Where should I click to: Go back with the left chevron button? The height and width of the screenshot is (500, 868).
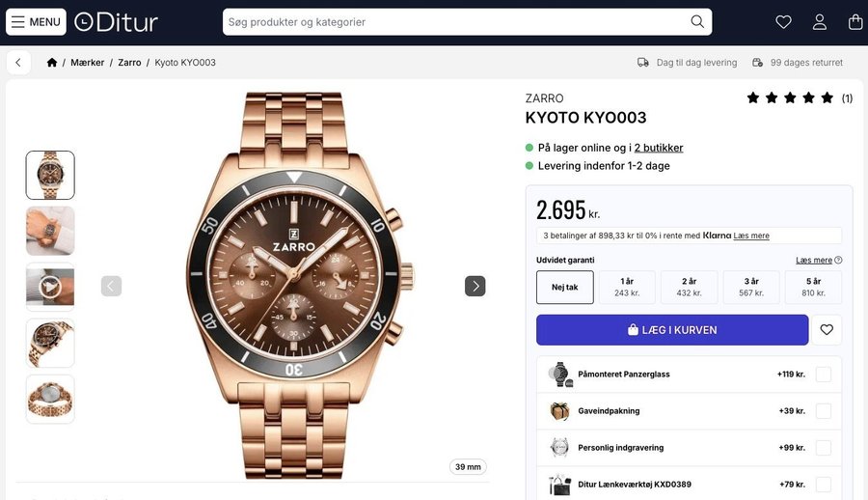[x=18, y=63]
